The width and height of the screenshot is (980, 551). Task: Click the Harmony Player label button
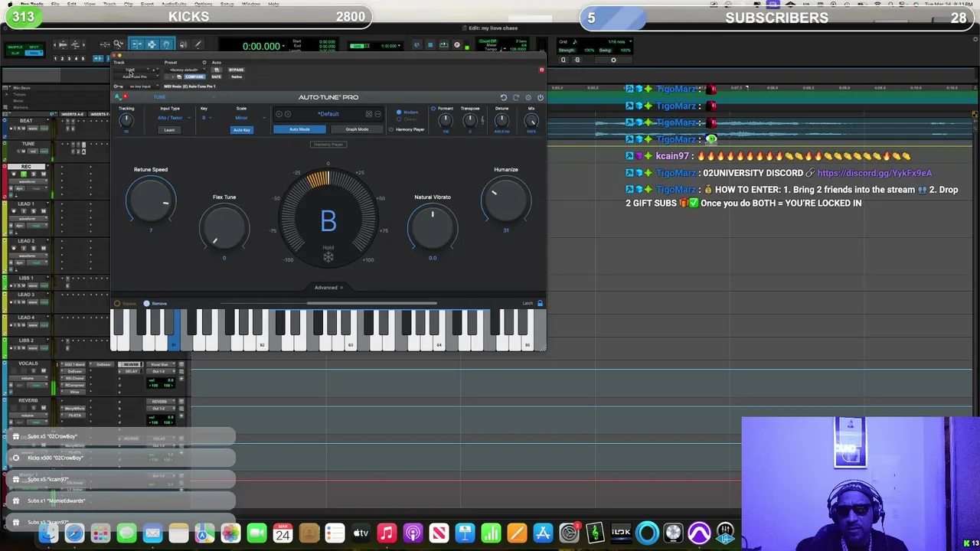(x=328, y=144)
